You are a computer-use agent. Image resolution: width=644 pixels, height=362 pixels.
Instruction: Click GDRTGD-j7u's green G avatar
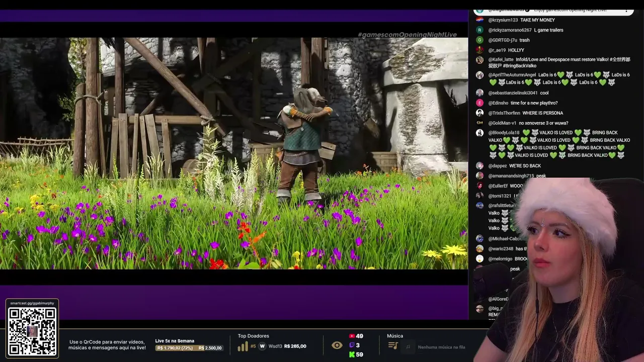click(479, 40)
